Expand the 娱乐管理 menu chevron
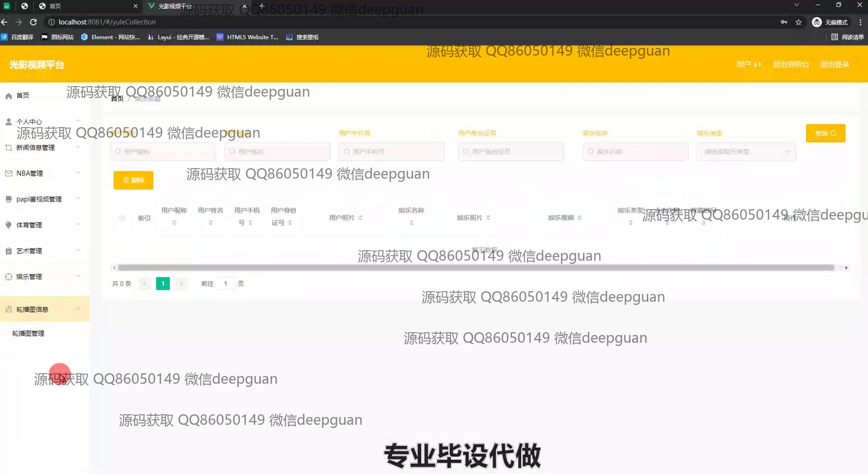Screen dimensions: 868x474 coord(78,276)
